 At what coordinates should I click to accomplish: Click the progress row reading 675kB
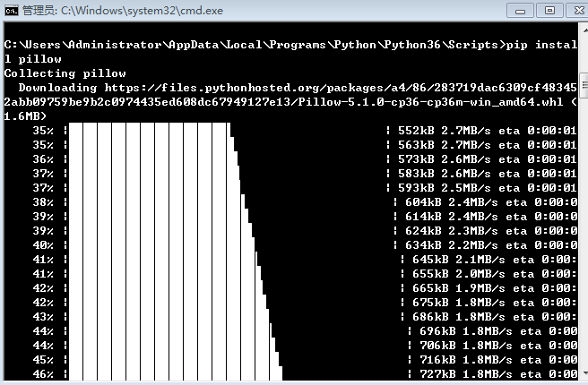(305, 303)
